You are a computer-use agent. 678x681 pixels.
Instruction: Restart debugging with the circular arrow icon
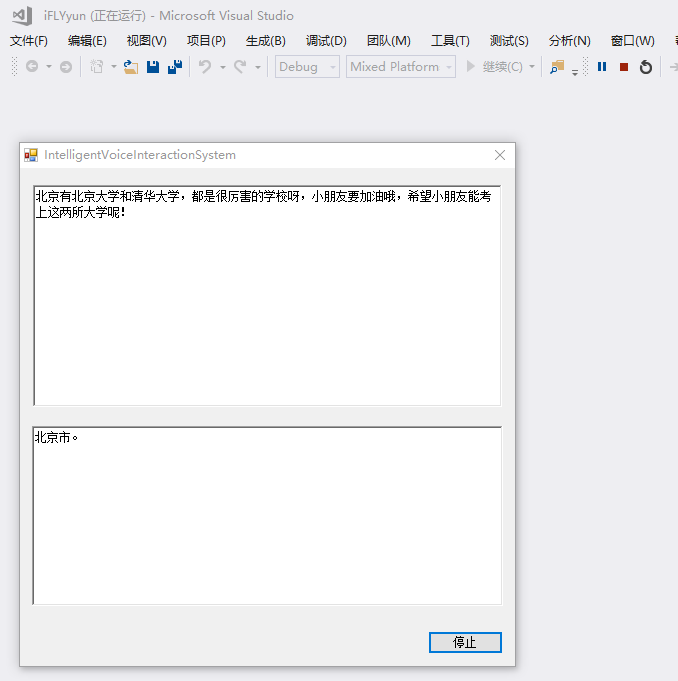coord(646,67)
